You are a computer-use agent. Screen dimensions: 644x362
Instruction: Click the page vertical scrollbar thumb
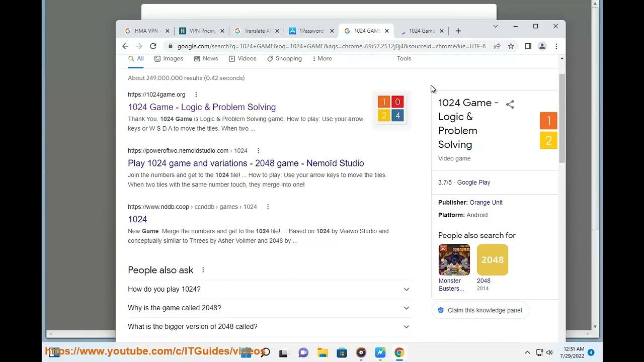pyautogui.click(x=562, y=118)
